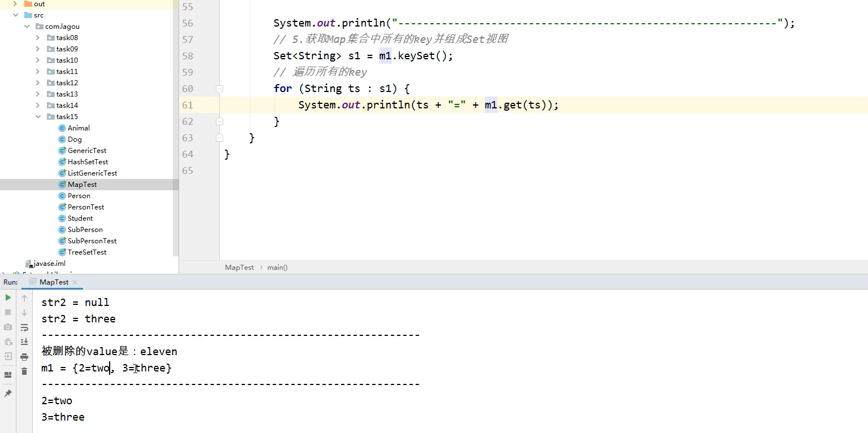Click the Animal class icon
The height and width of the screenshot is (433, 868).
click(x=62, y=128)
